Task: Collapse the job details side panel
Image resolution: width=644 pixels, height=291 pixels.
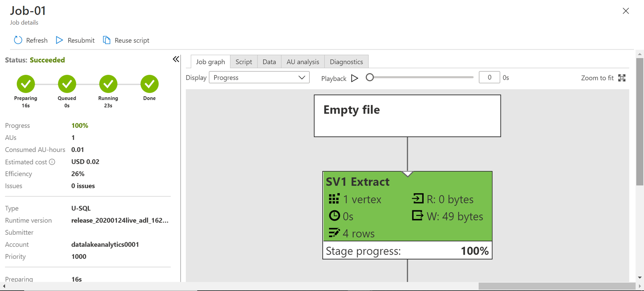Action: pyautogui.click(x=176, y=59)
